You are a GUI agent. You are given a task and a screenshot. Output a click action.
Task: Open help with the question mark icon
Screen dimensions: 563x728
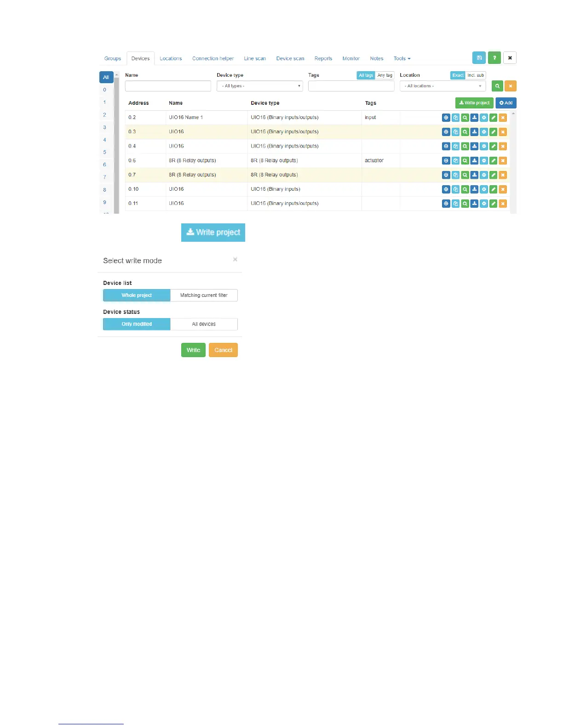[x=494, y=58]
